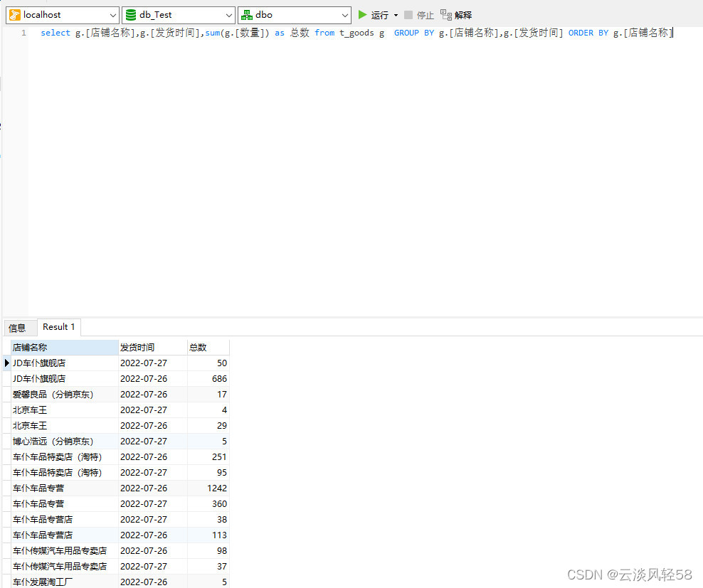Click line number 1 in the editor gutter
The image size is (703, 588).
click(23, 33)
